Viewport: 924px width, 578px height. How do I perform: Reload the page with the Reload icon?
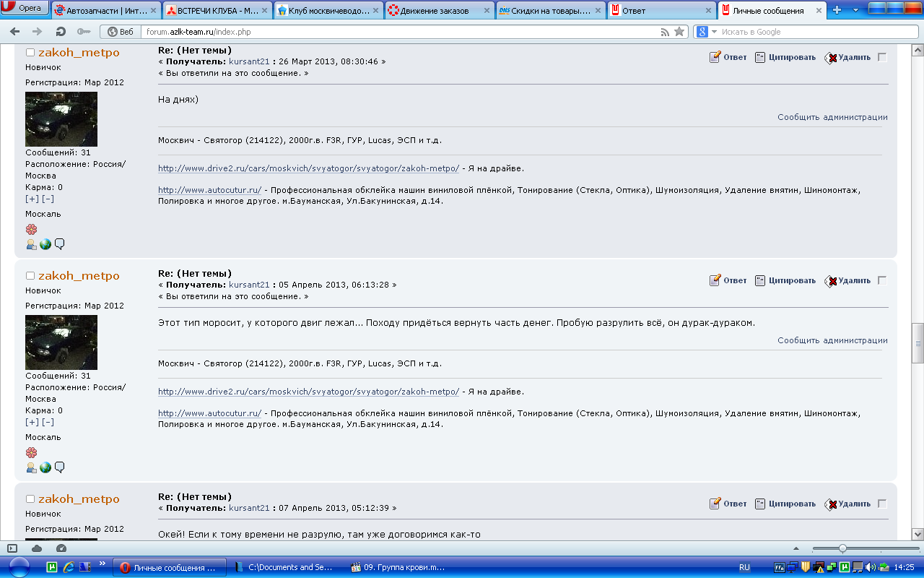pyautogui.click(x=61, y=32)
